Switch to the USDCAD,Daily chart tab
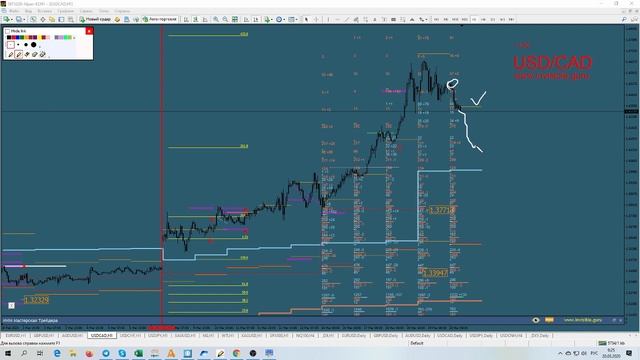This screenshot has width=640, height=360. point(450,336)
